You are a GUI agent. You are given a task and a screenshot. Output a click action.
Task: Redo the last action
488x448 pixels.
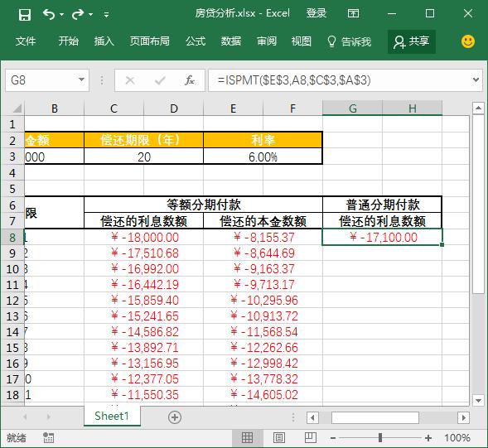(78, 14)
